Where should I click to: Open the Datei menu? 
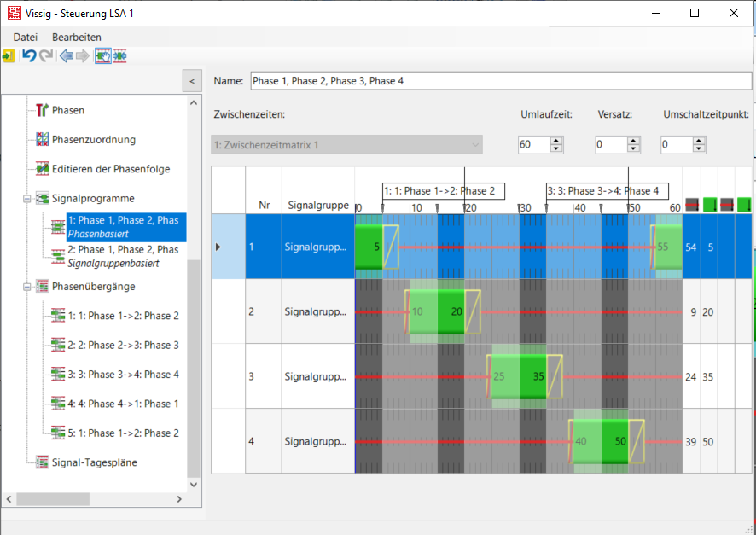point(25,37)
